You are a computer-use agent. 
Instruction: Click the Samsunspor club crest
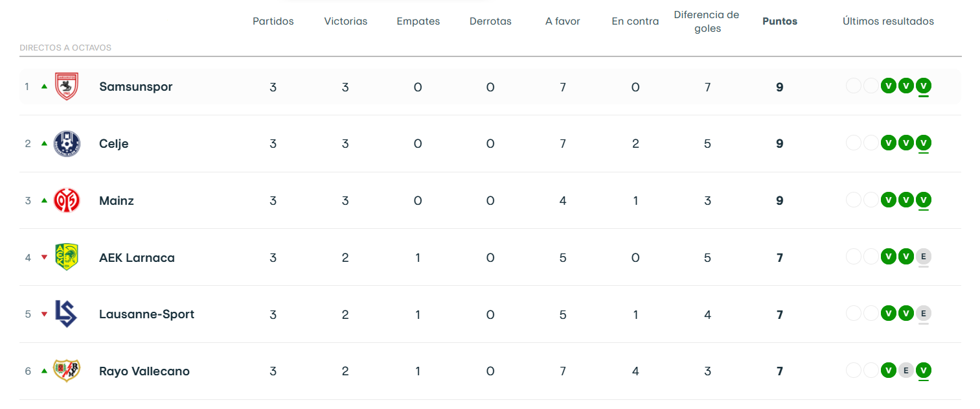66,87
